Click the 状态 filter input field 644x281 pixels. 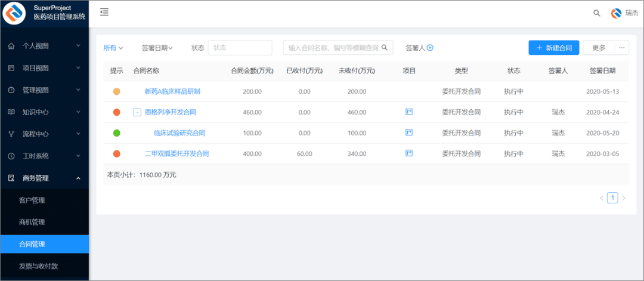(x=240, y=48)
